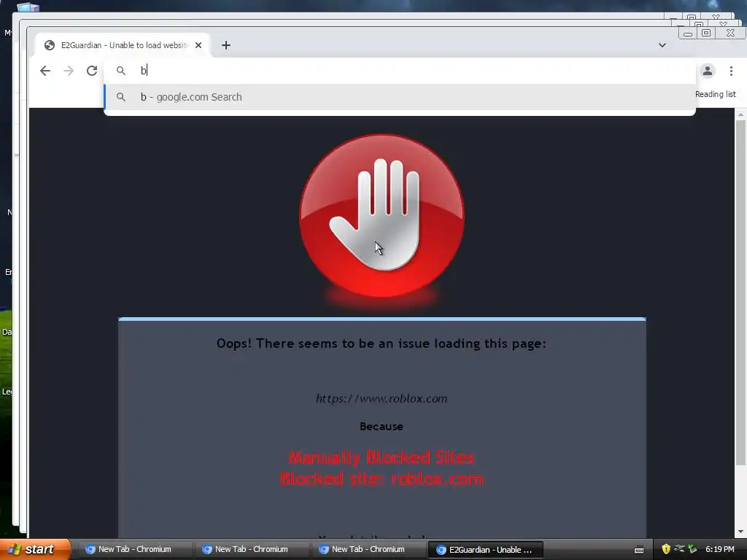Expand the tab search chevron
747x560 pixels.
click(x=662, y=45)
